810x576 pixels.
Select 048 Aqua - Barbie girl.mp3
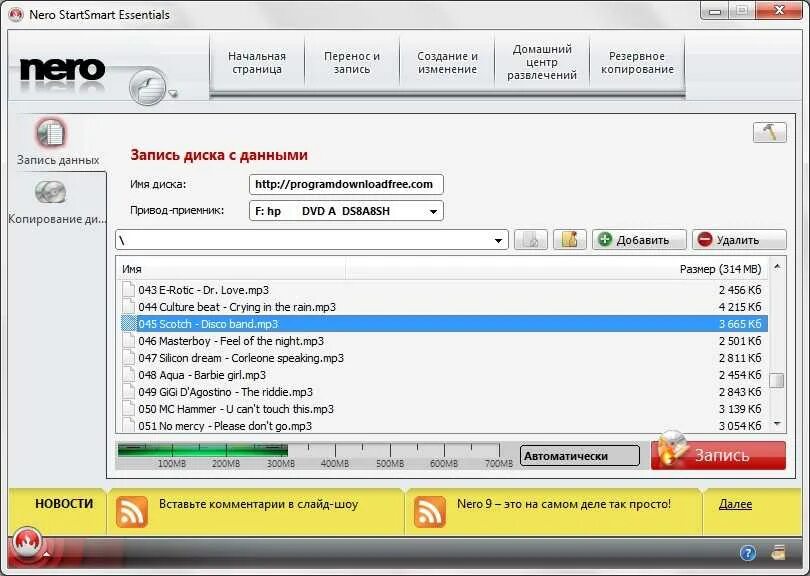point(444,375)
